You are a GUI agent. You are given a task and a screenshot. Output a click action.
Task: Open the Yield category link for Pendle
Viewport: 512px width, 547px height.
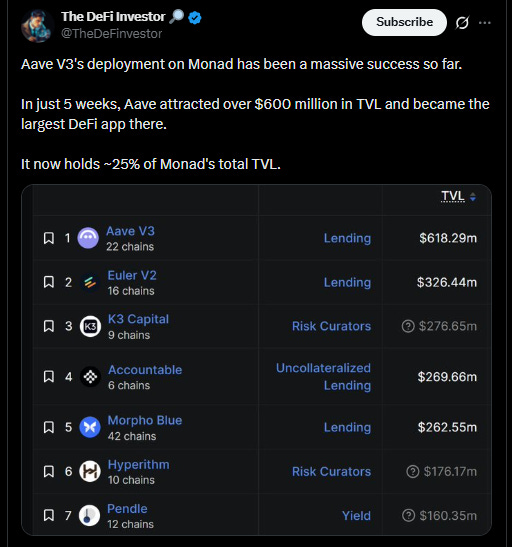pyautogui.click(x=356, y=516)
